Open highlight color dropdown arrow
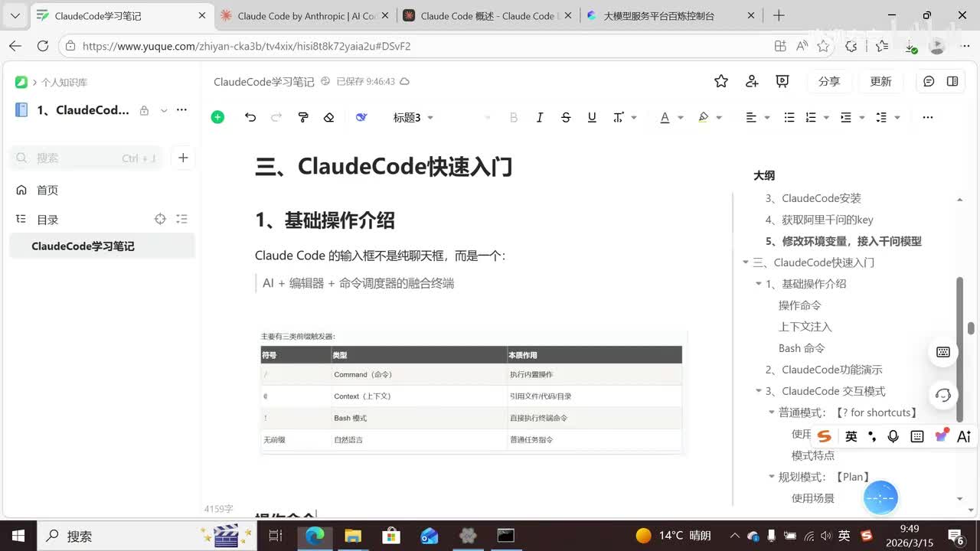Viewport: 980px width, 551px height. (x=719, y=118)
